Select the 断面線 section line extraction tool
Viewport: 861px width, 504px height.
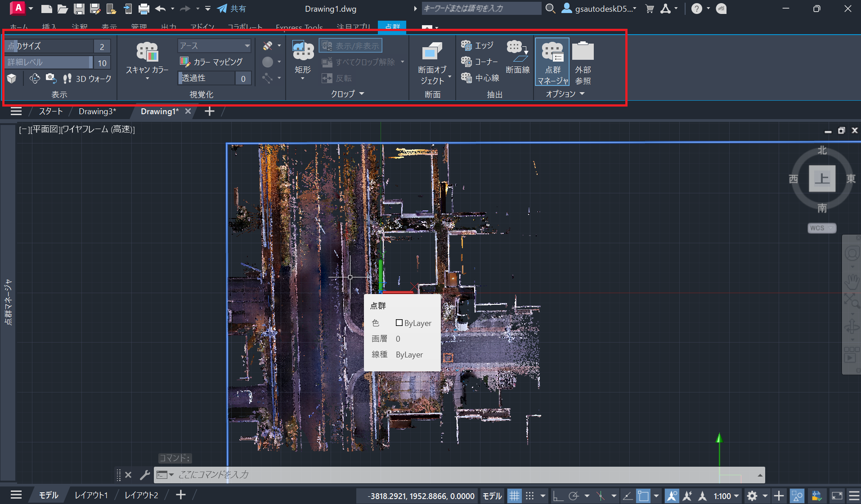click(517, 58)
